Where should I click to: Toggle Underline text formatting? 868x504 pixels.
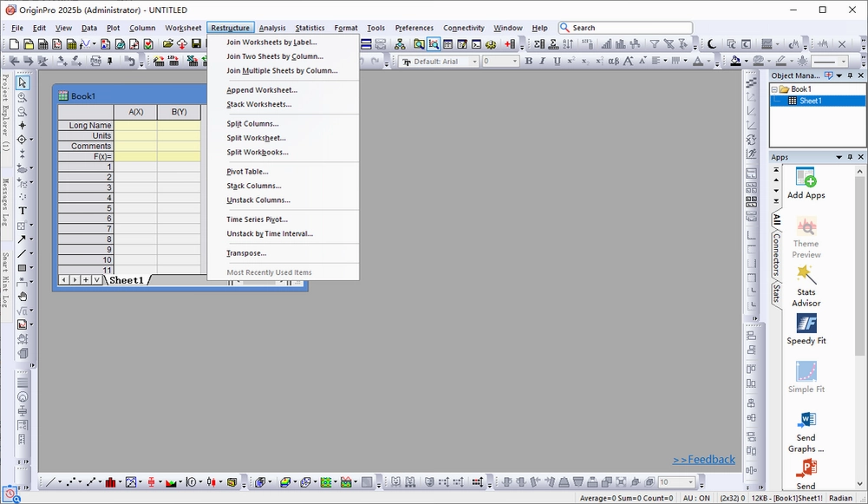tap(557, 61)
